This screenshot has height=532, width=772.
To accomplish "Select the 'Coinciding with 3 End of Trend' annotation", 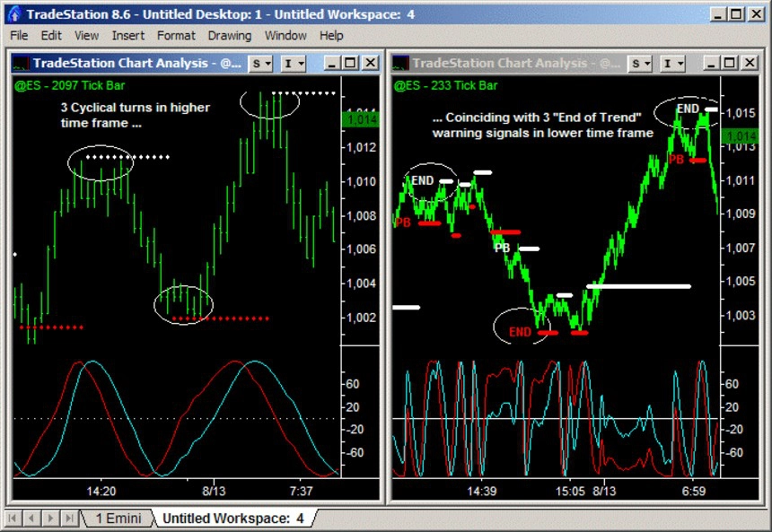I will pos(543,125).
